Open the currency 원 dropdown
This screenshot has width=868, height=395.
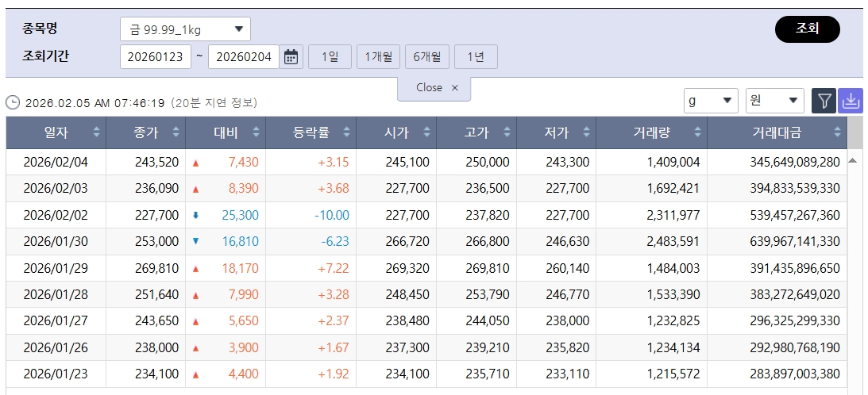tap(775, 102)
